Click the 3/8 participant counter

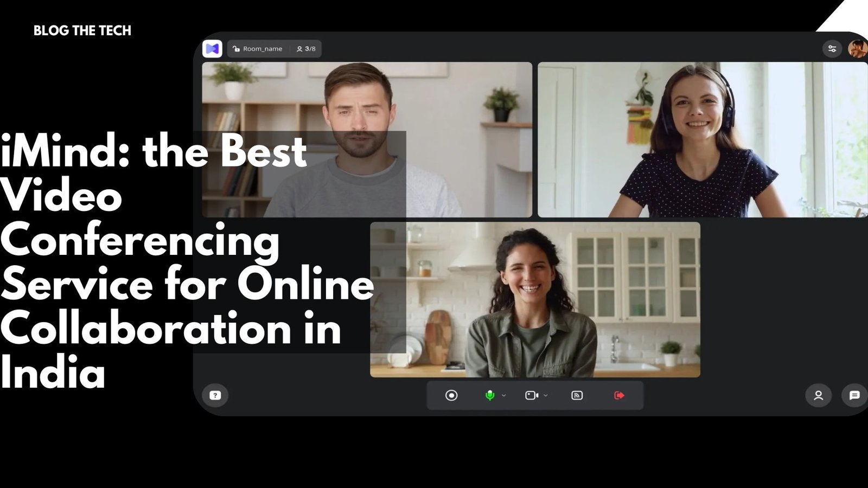(x=307, y=49)
